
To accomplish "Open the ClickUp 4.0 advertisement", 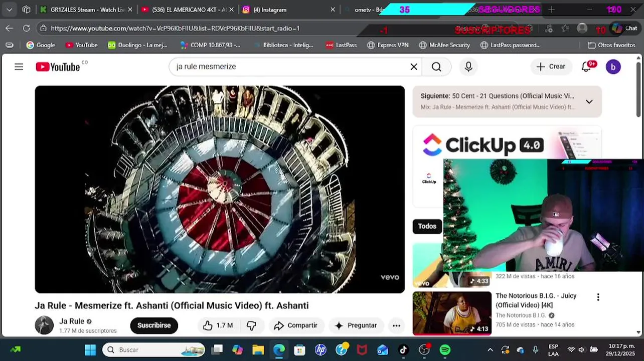I will (507, 145).
